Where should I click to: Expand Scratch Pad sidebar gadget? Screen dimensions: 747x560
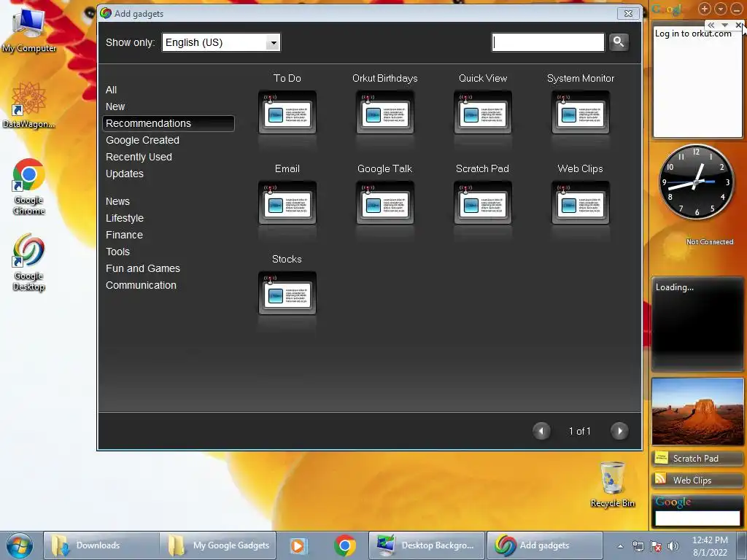pyautogui.click(x=697, y=459)
